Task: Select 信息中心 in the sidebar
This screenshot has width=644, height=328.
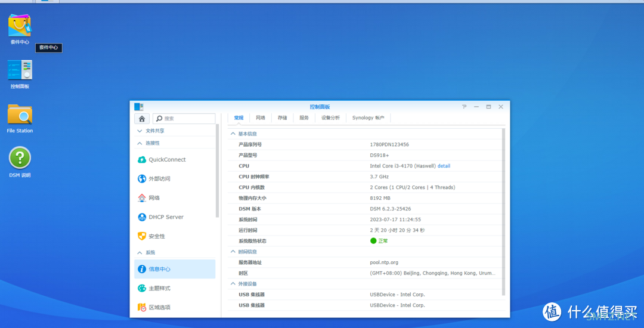Action: (175, 270)
